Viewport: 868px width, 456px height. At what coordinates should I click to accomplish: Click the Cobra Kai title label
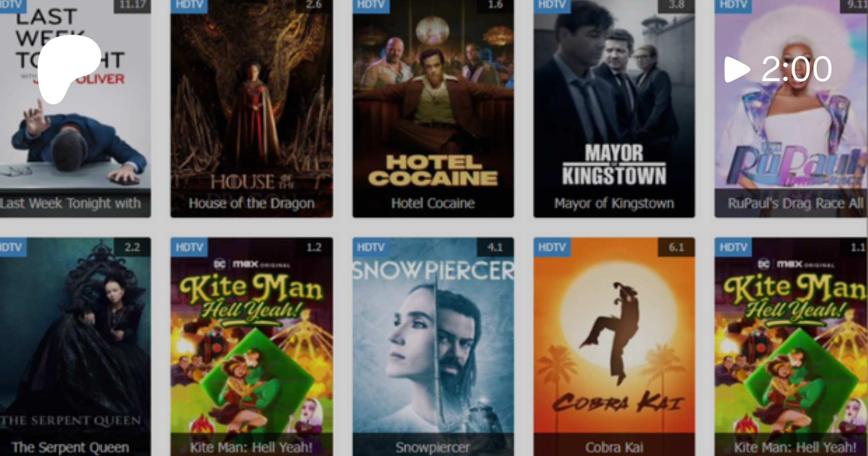click(x=614, y=447)
